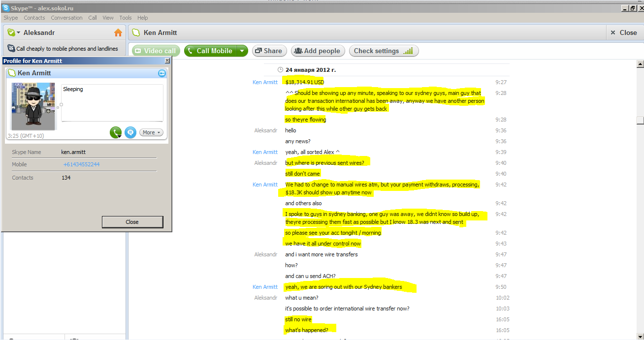The image size is (644, 340).
Task: Expand the More dropdown in the profile
Action: (151, 132)
